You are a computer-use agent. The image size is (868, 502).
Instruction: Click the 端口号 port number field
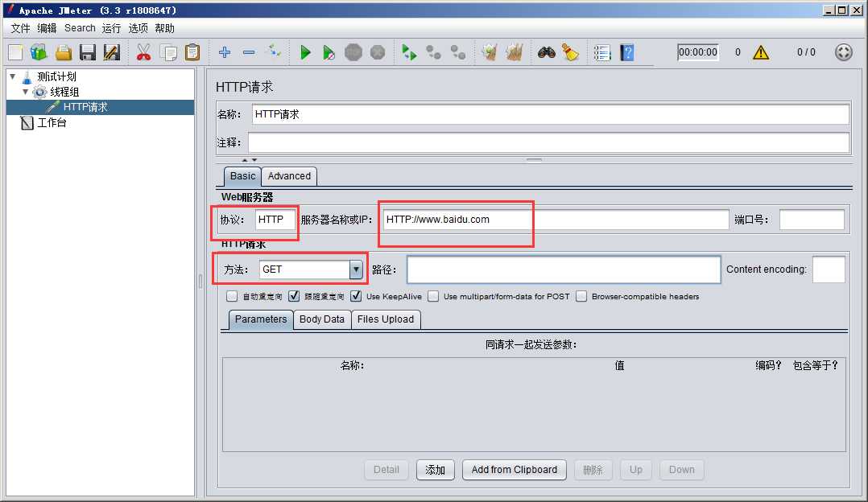812,220
